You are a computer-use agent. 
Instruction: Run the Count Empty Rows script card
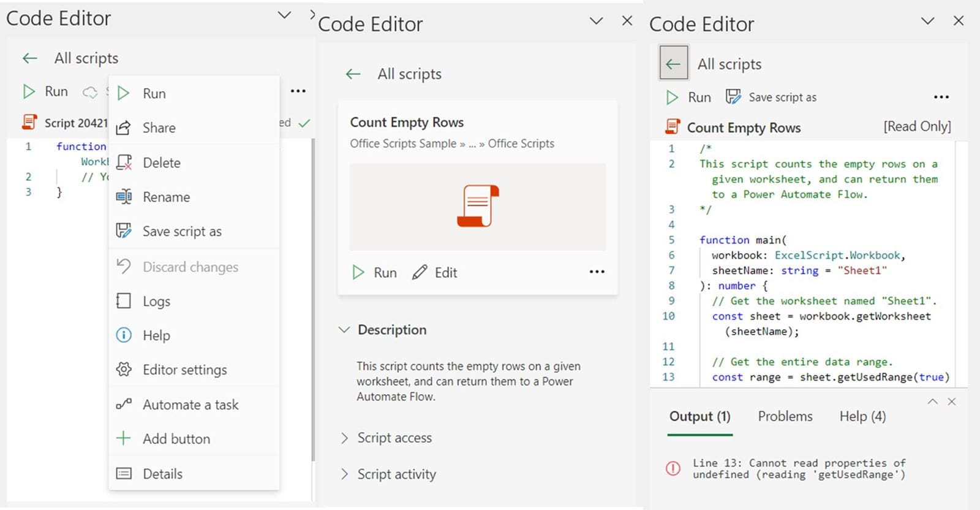click(x=375, y=273)
